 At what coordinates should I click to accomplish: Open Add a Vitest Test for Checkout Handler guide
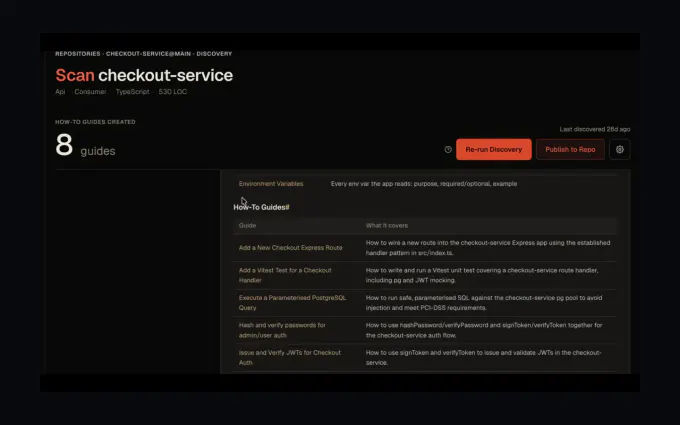[x=285, y=275]
